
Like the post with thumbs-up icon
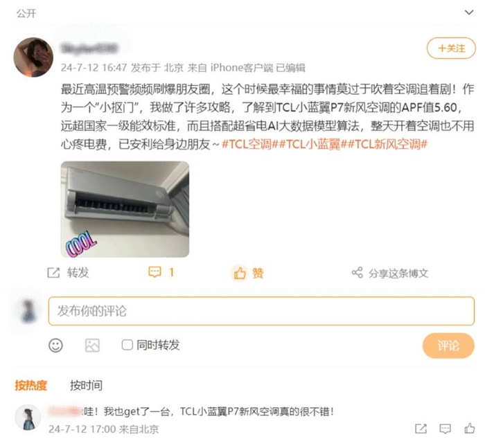tap(240, 274)
